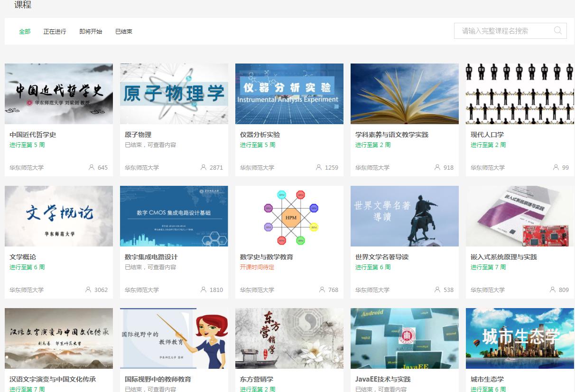The image size is (575, 392).
Task: Click the person icon on 嵌入式系统原理与实践
Action: (552, 290)
